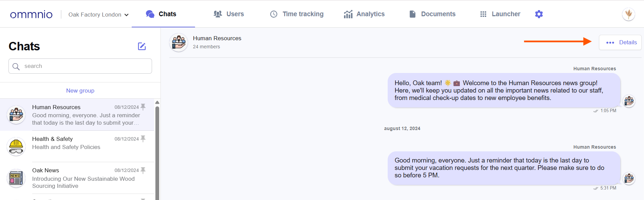Click Human Resources group avatar in header
The height and width of the screenshot is (200, 644).
click(179, 43)
